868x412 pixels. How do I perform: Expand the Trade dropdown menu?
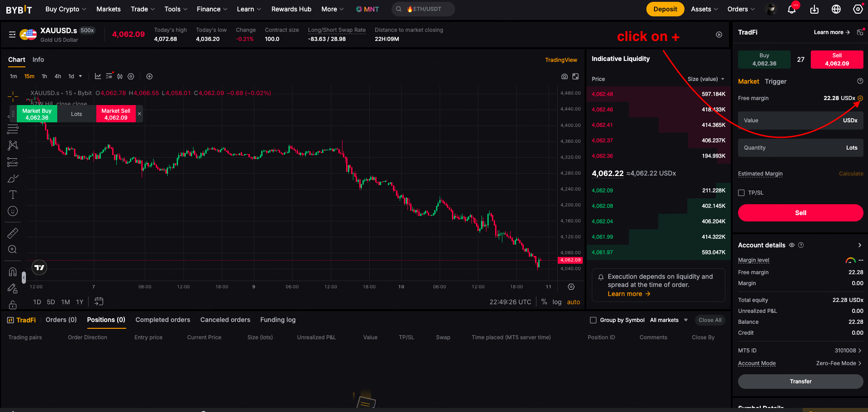tap(143, 9)
